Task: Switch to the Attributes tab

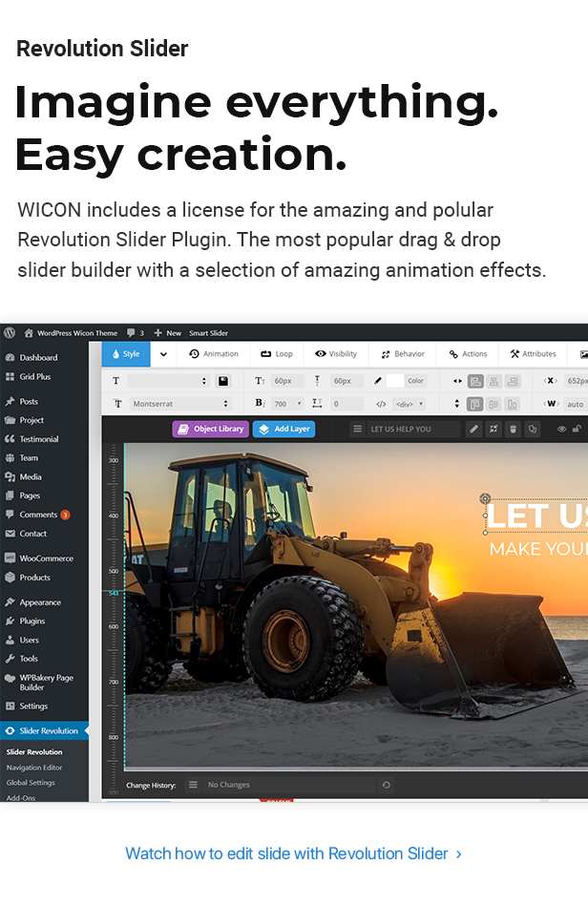Action: coord(533,354)
